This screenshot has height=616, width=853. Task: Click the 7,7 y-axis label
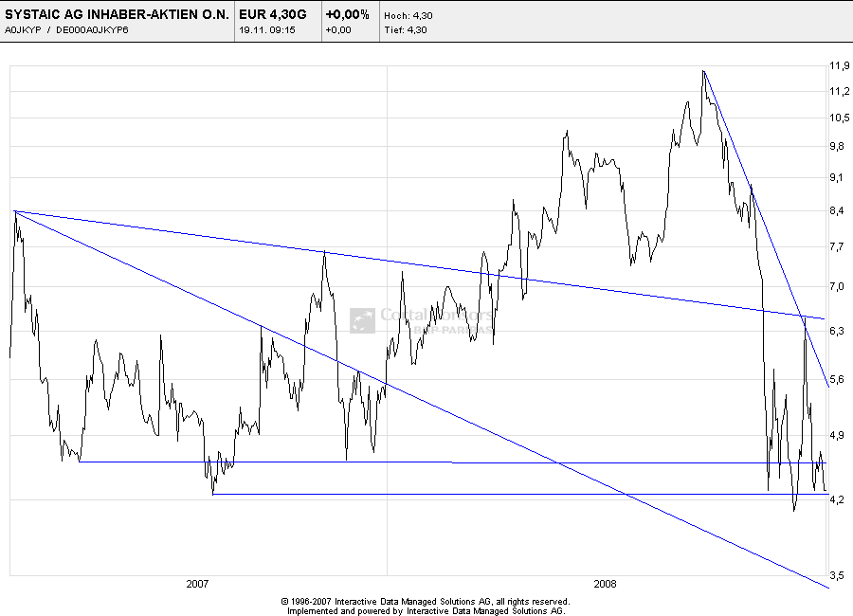[837, 247]
